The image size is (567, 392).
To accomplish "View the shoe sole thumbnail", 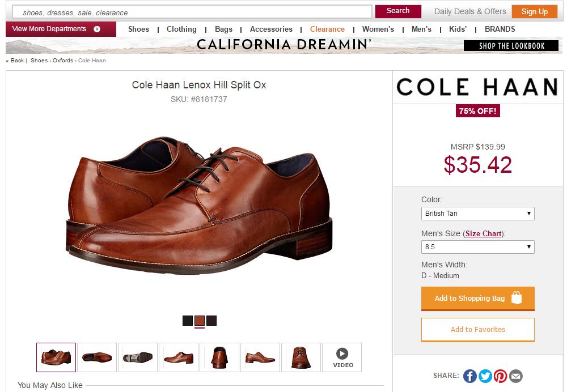I will click(x=138, y=357).
